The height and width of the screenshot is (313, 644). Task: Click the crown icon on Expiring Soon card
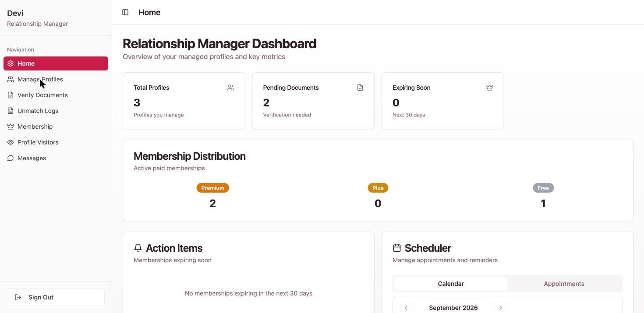tap(489, 88)
